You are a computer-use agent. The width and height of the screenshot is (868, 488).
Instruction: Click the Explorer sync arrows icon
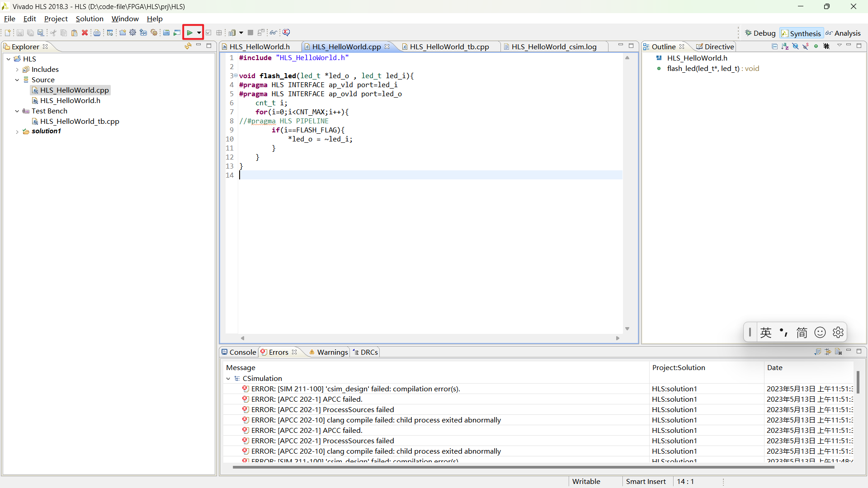tap(188, 46)
